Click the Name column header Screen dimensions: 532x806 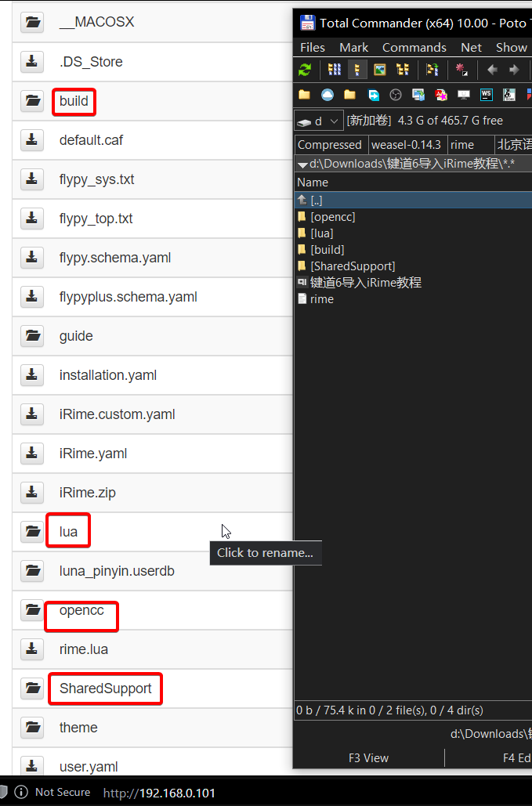click(x=313, y=183)
